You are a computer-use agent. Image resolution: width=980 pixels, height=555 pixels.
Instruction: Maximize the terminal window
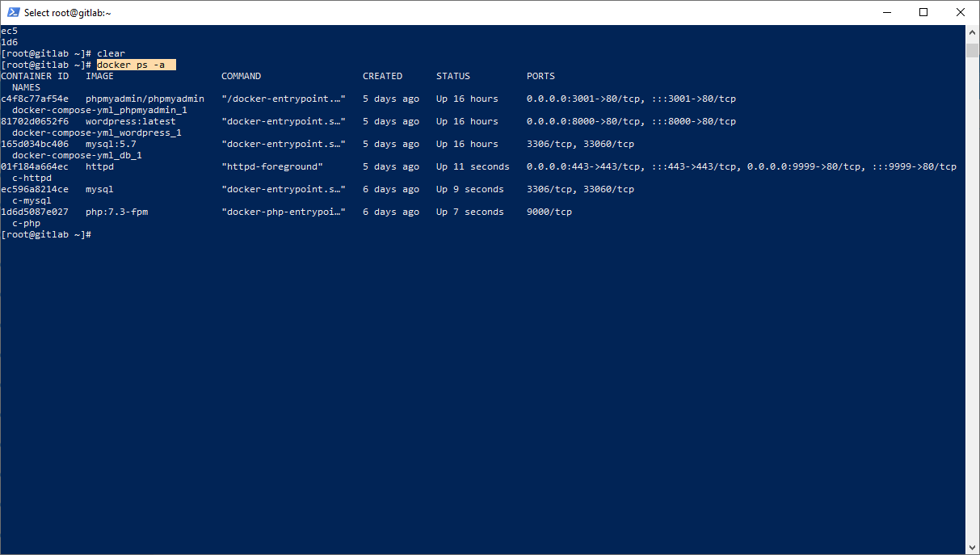tap(923, 12)
